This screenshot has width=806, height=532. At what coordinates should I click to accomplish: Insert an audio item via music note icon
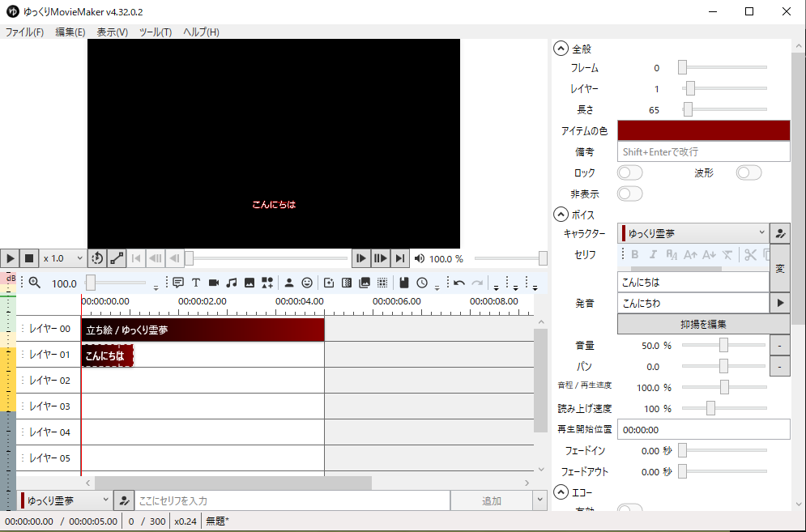232,283
